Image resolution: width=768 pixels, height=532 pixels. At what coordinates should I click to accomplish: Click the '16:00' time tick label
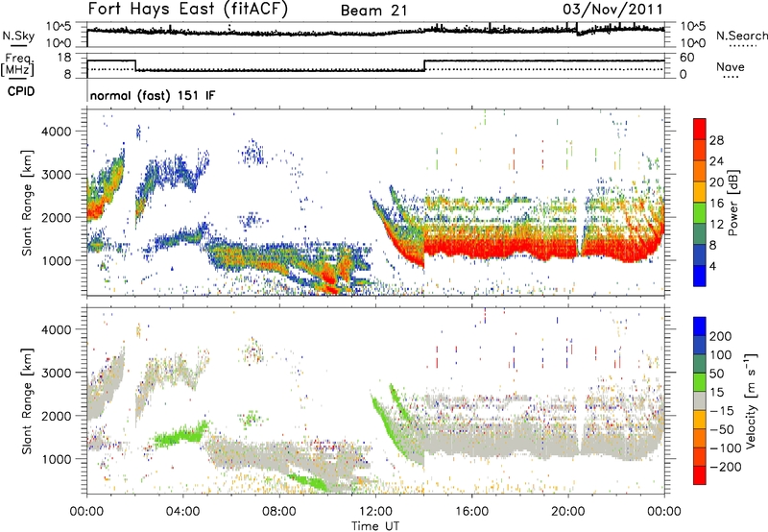471,512
